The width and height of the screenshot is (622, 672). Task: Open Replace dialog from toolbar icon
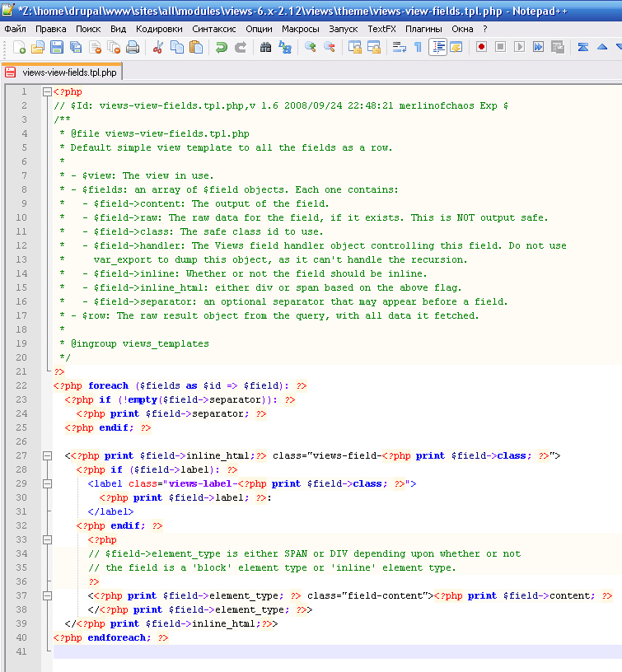pos(284,47)
